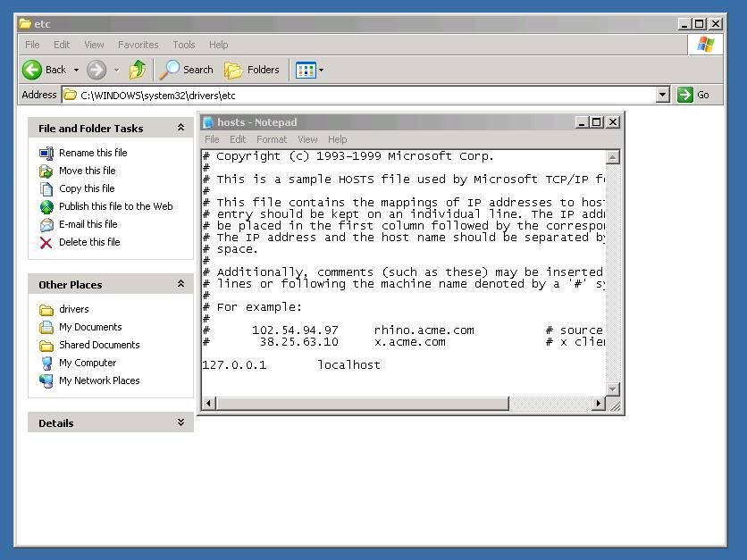Click the Notepad scroll left arrow
Screen dimensions: 747x560
[x=209, y=404]
